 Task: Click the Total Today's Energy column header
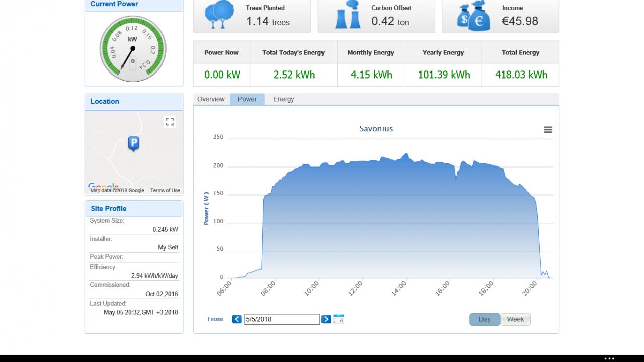coord(293,52)
